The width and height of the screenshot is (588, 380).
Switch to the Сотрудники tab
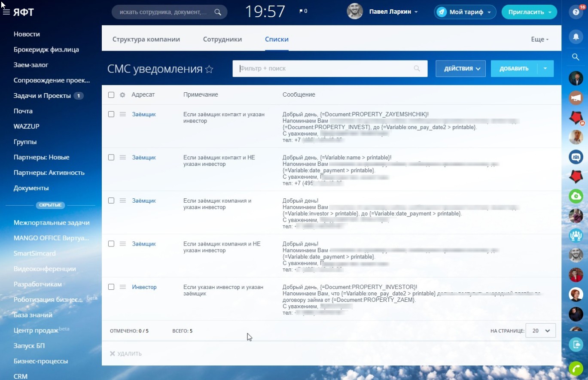click(222, 40)
